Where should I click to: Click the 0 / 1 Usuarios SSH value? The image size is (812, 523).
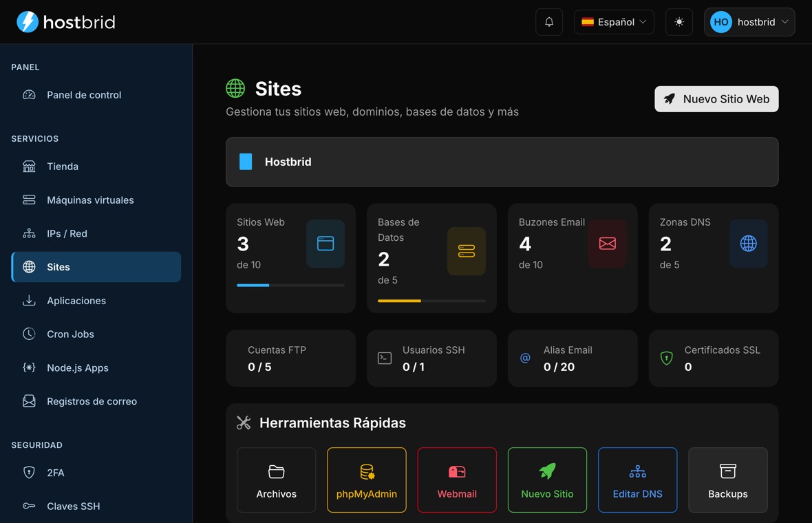(414, 367)
